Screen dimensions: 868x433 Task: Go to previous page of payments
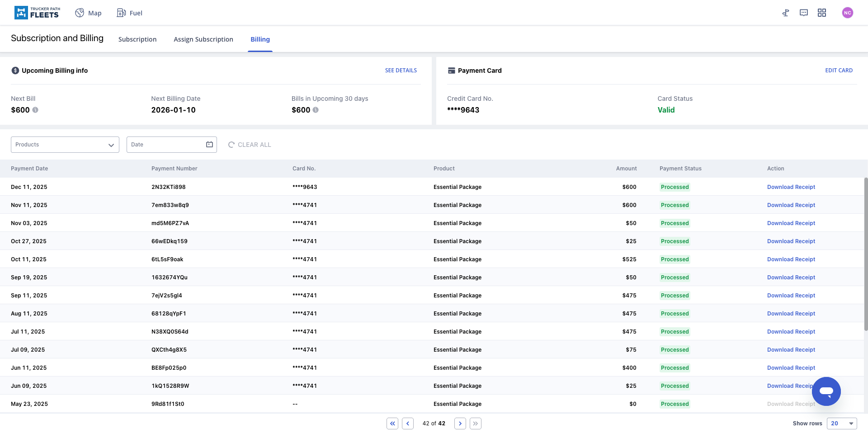(x=408, y=424)
